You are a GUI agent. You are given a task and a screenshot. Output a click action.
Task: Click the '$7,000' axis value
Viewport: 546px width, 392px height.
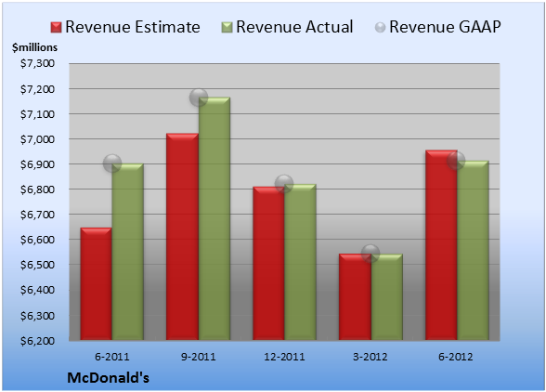coord(37,139)
